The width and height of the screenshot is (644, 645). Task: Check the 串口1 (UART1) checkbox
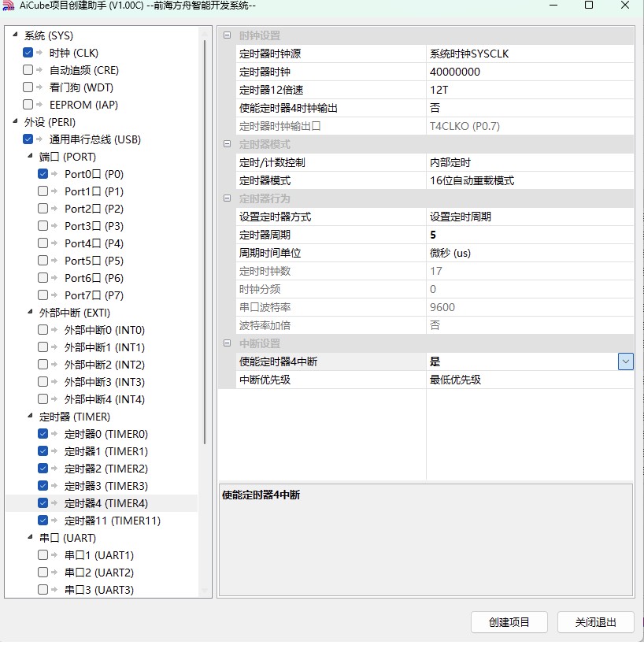[x=43, y=555]
